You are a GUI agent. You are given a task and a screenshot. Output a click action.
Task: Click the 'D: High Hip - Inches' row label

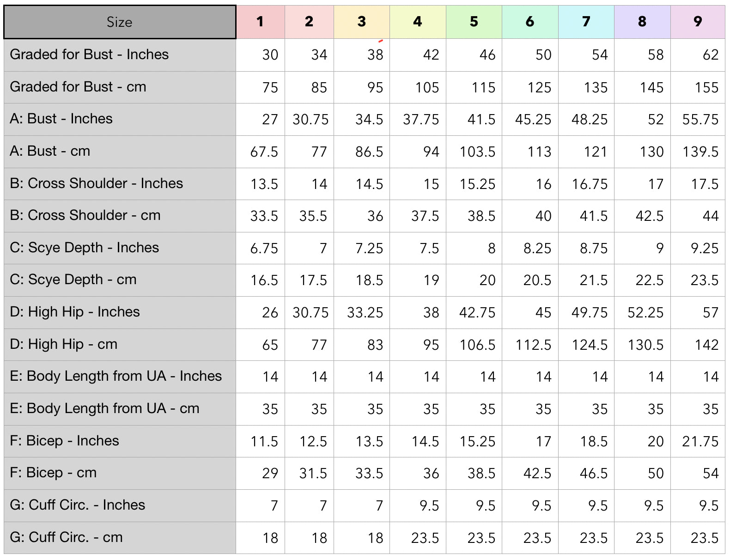point(74,312)
